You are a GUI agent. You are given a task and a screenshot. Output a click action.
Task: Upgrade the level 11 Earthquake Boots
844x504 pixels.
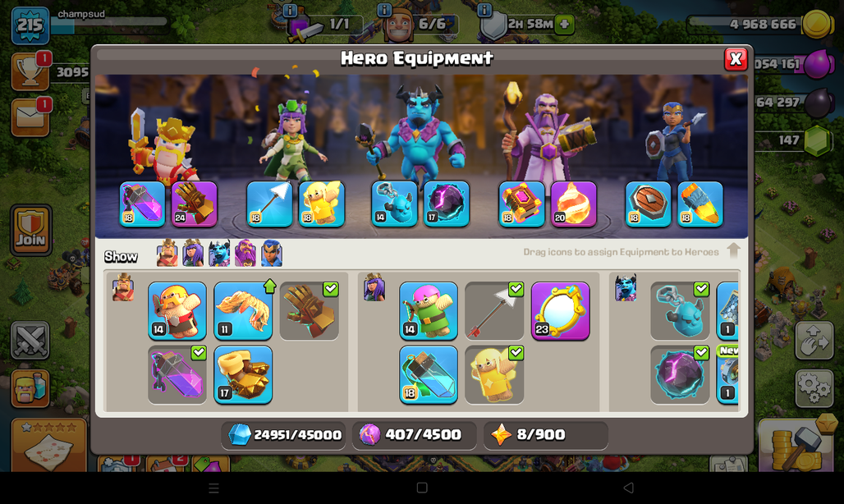point(243,311)
